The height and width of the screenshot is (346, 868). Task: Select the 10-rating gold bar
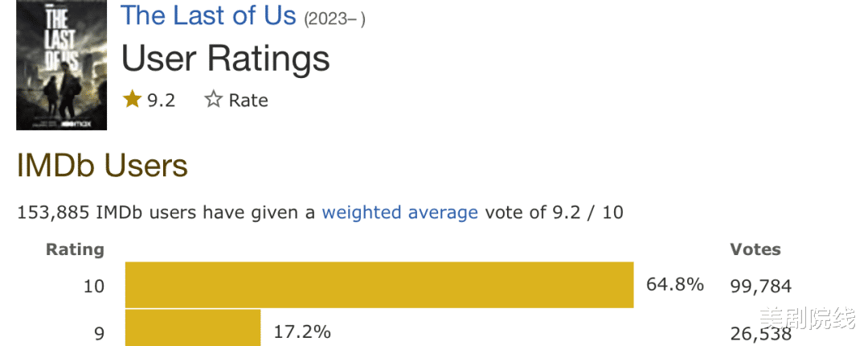pyautogui.click(x=379, y=285)
